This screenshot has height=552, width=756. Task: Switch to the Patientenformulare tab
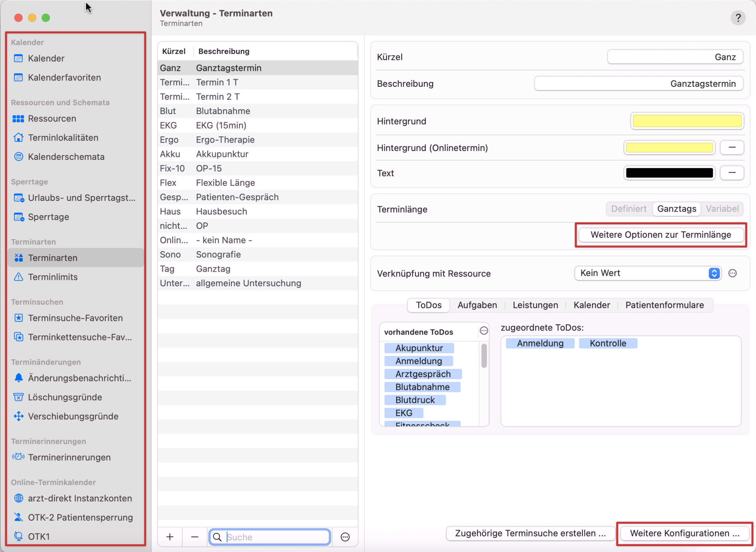click(664, 305)
